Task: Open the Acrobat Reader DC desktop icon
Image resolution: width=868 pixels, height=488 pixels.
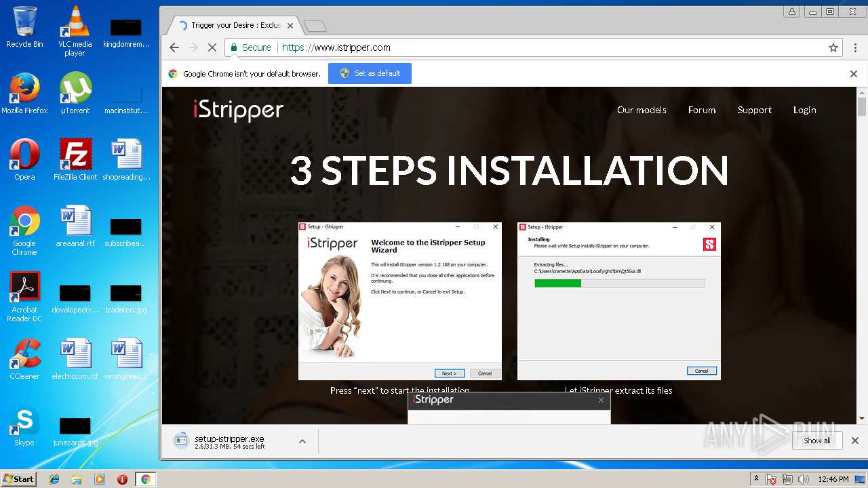Action: tap(24, 297)
